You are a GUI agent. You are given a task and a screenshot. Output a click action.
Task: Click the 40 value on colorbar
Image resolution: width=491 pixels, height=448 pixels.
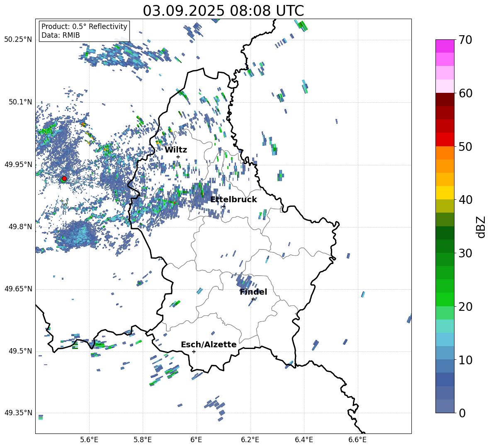[465, 200]
